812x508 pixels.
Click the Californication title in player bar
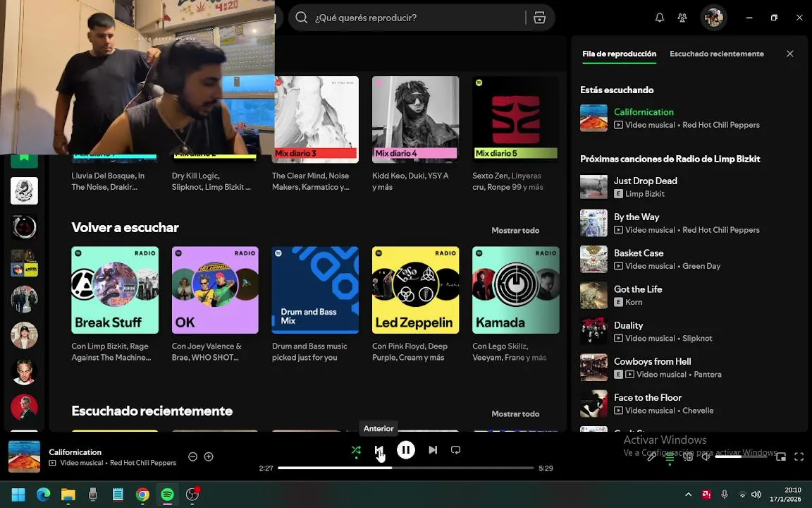click(75, 452)
